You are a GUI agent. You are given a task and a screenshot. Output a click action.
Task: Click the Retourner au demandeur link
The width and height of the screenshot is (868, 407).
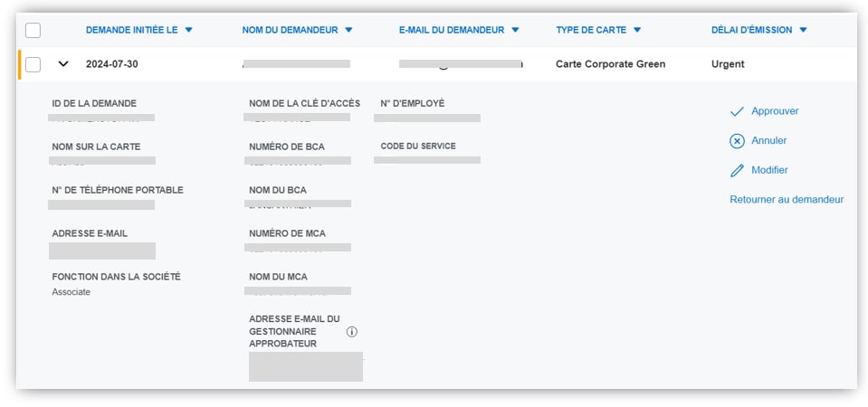(x=787, y=200)
